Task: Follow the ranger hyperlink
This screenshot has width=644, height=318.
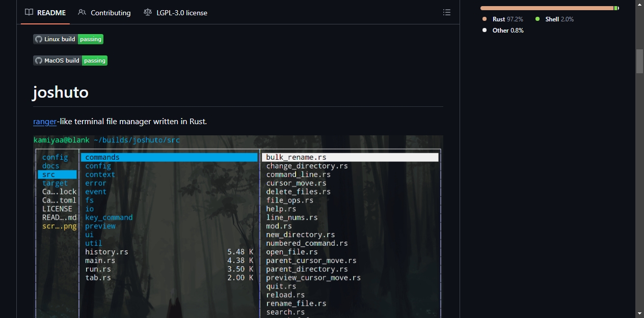Action: point(45,122)
